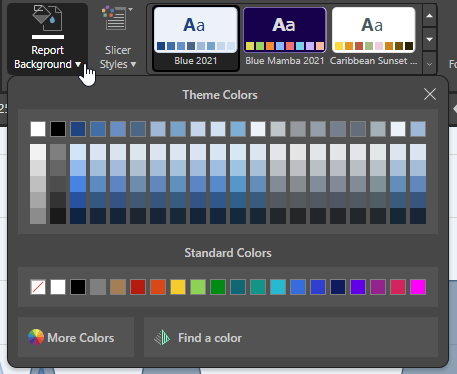Choose the red standard color swatch
This screenshot has height=374, width=457.
[x=138, y=287]
